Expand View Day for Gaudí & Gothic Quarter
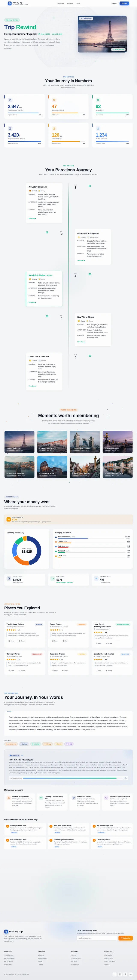 pyautogui.click(x=81, y=260)
